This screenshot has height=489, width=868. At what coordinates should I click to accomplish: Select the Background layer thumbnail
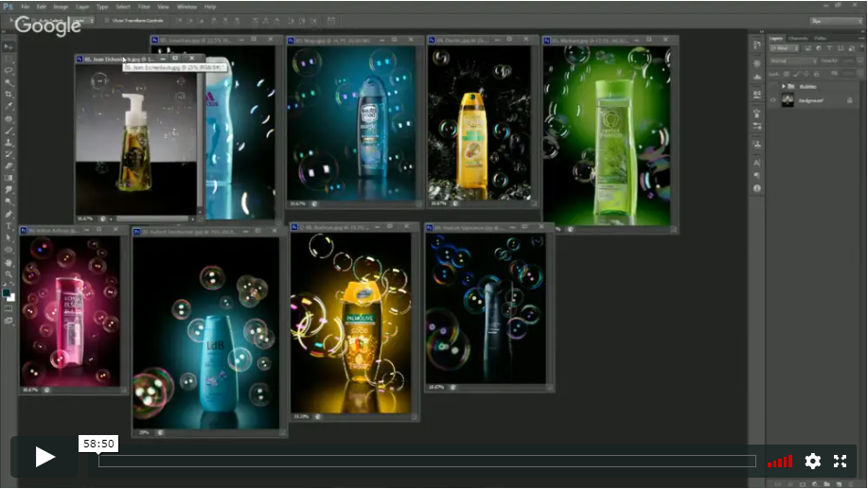[788, 100]
